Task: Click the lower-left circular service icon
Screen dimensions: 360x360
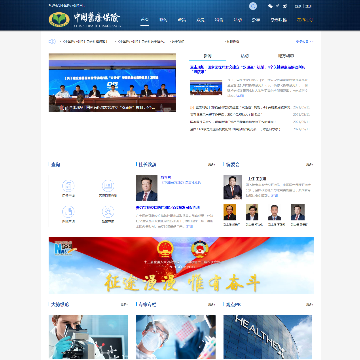Action: coord(68,211)
